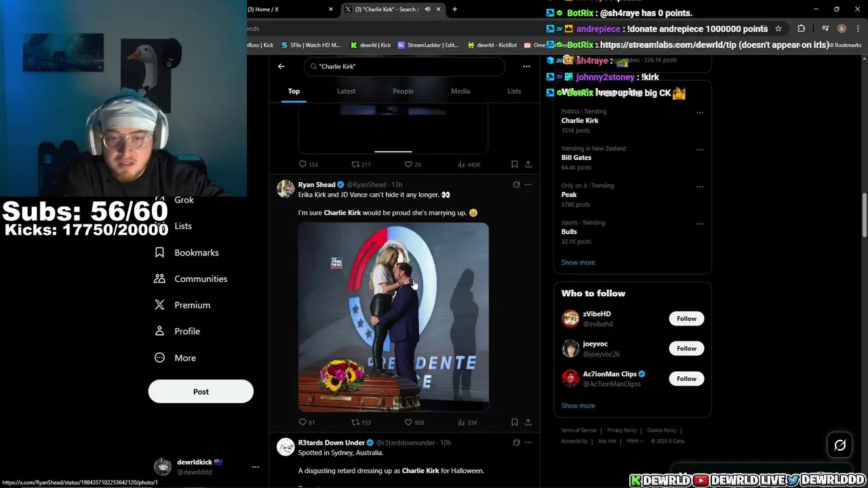The width and height of the screenshot is (868, 488).
Task: Open Privacy Policy link
Action: pos(622,430)
